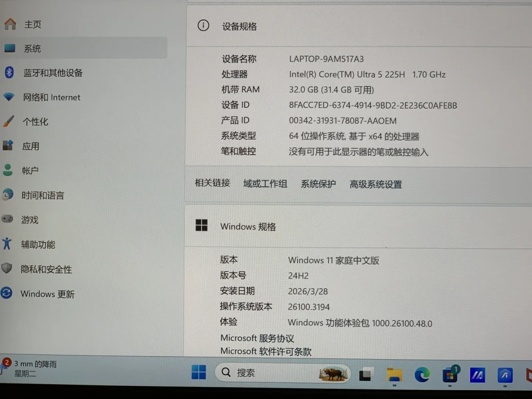Click the Time and language globe icon

click(7, 195)
